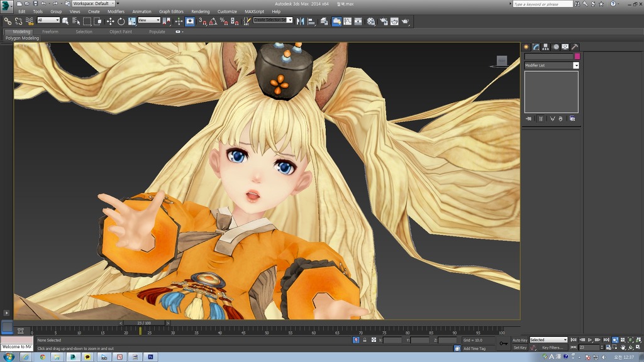Open the Render Setup dialog
Viewport: 644px width, 362px height.
[384, 21]
